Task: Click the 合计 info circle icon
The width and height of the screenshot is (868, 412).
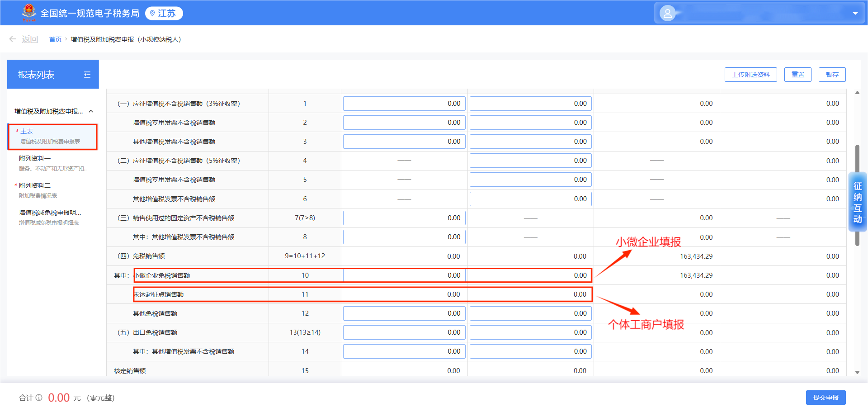Action: [39, 398]
